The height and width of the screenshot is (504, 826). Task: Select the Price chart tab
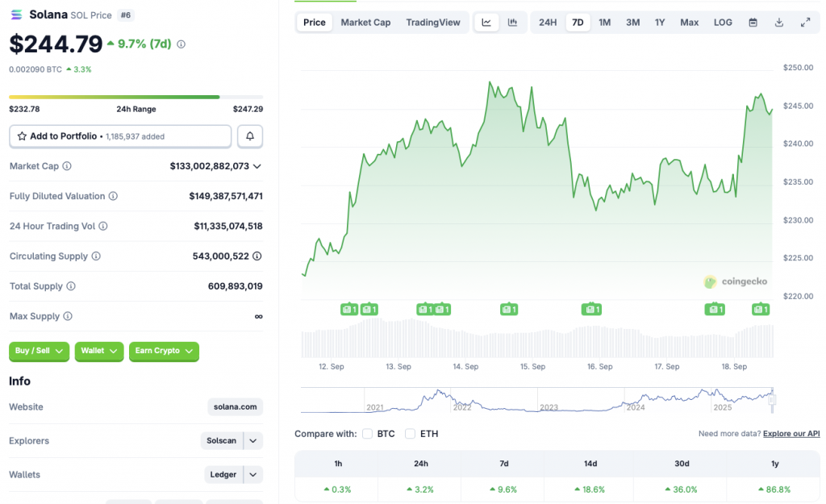tap(315, 23)
